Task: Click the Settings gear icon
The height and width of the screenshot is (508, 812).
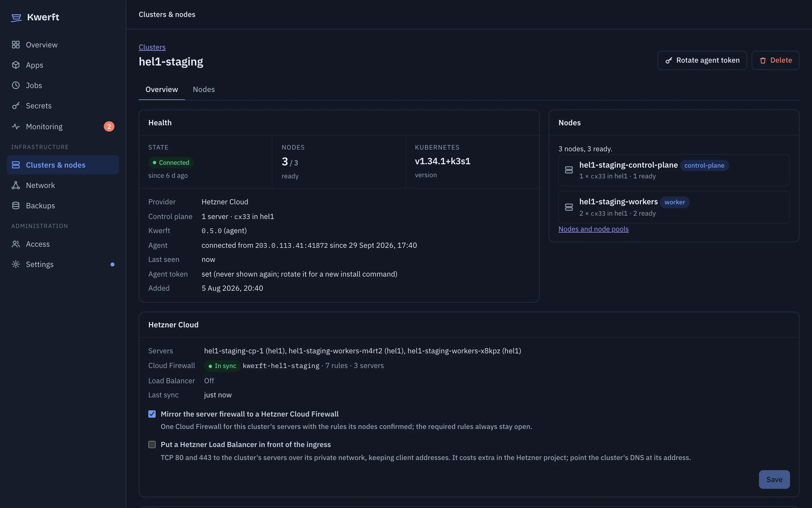Action: click(16, 264)
